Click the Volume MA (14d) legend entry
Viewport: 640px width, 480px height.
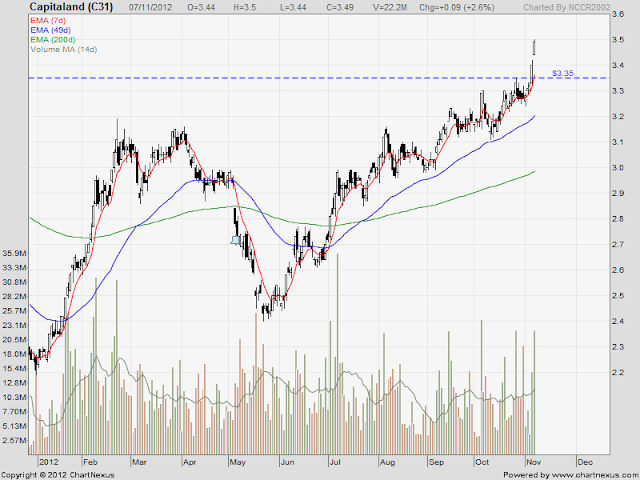pos(64,49)
